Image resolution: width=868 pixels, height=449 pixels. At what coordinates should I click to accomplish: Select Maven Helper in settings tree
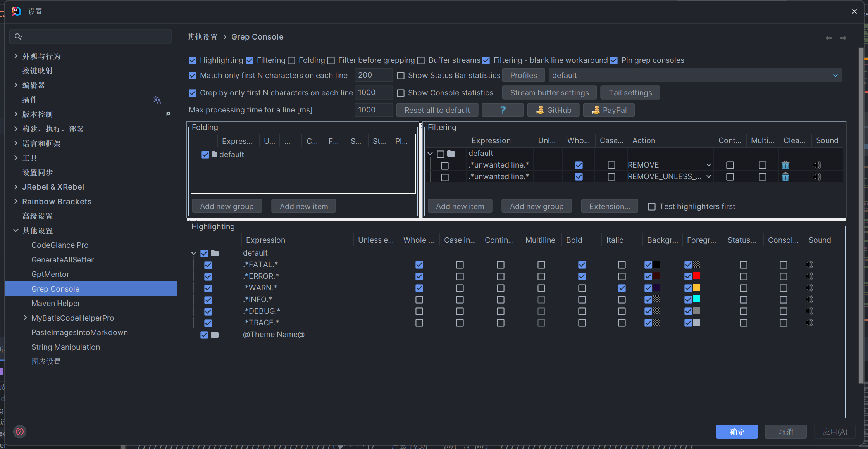tap(56, 303)
